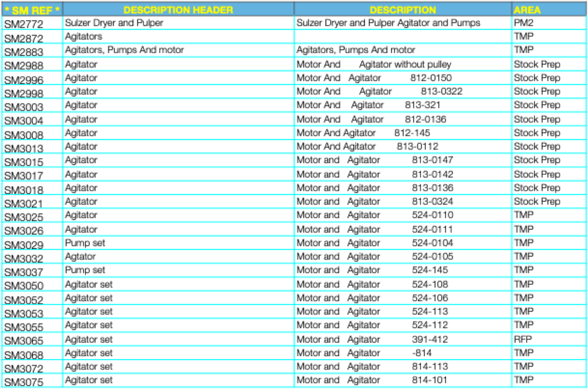Click 'Agitator set' in SM3050 row

pos(178,284)
